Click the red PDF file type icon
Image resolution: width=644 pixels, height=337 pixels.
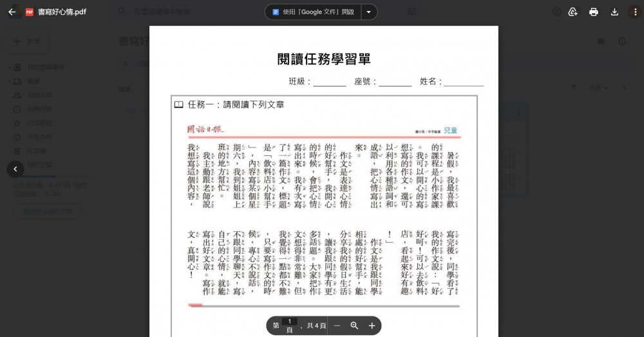click(x=29, y=12)
